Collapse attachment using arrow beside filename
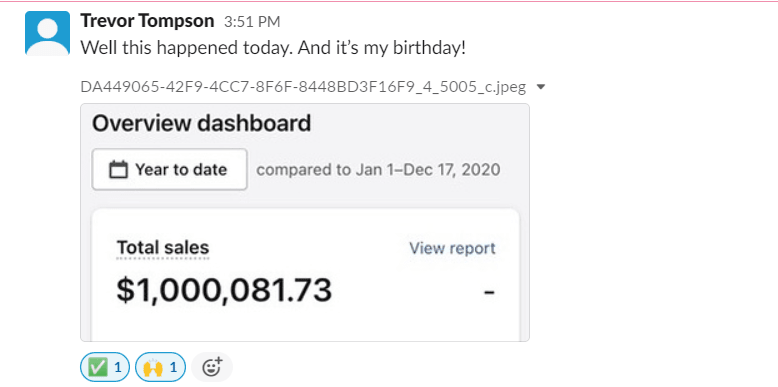 pyautogui.click(x=541, y=87)
